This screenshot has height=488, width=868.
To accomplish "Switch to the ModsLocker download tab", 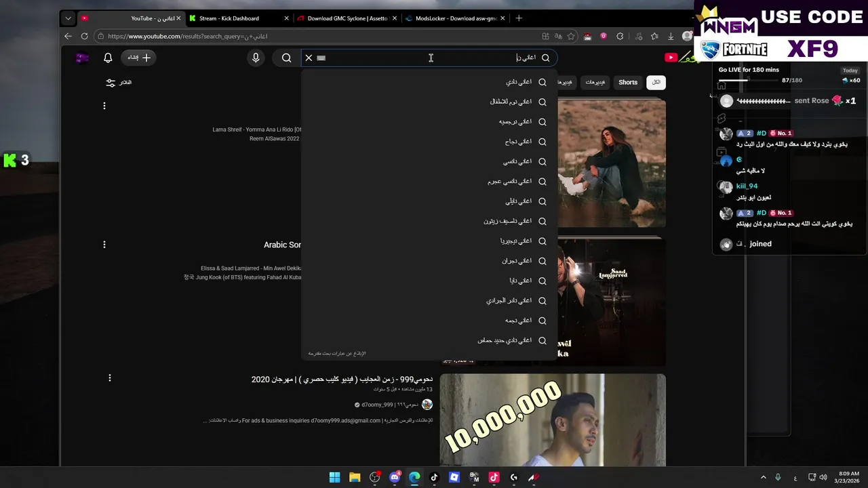I will [x=455, y=18].
